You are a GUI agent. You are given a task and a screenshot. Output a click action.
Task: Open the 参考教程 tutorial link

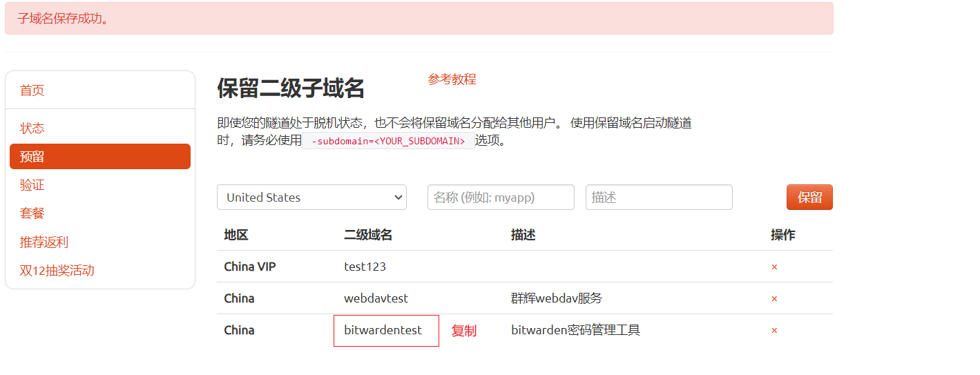pyautogui.click(x=452, y=79)
